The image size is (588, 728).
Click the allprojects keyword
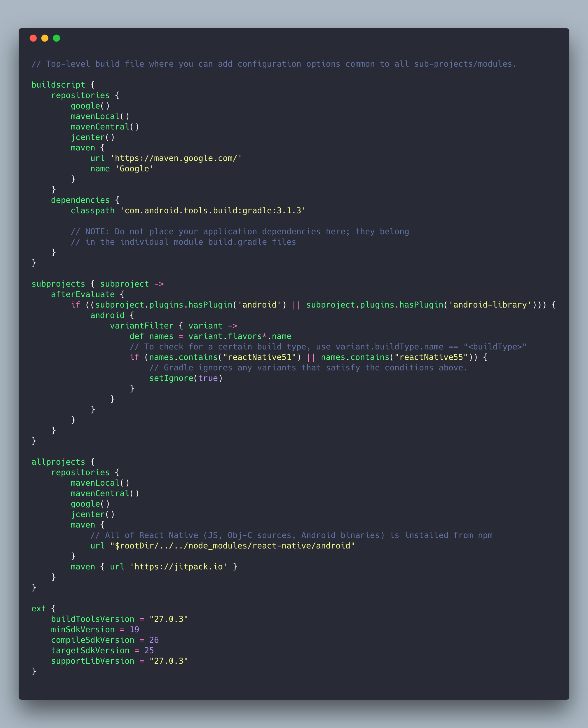[x=58, y=462]
